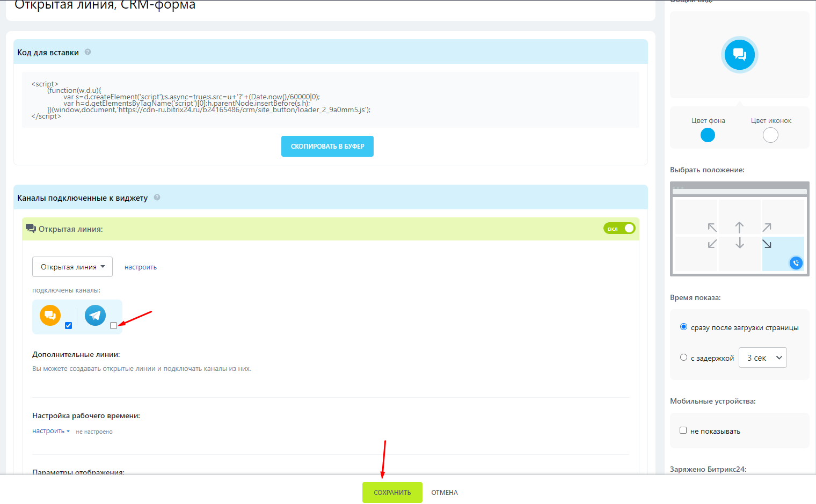The height and width of the screenshot is (504, 816).
Task: Select top-left position arrow
Action: coord(712,228)
